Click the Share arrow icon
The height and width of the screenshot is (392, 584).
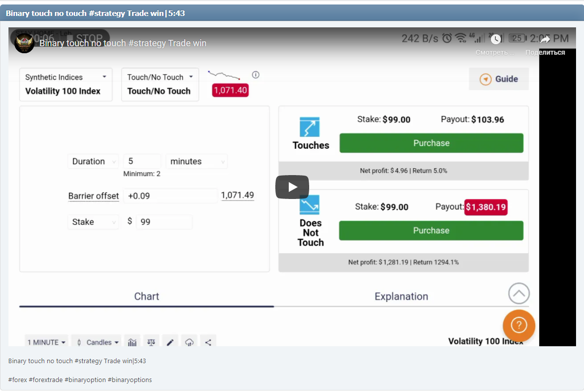click(x=545, y=40)
